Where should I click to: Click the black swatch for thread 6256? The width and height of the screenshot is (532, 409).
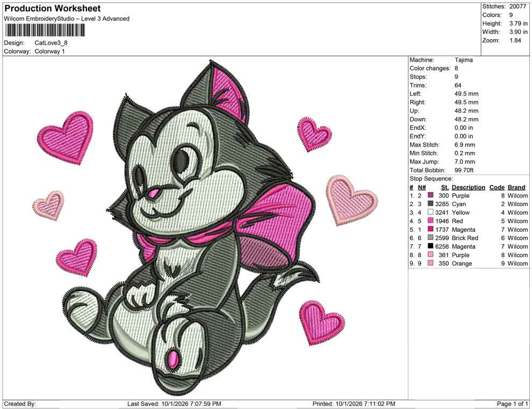point(430,246)
